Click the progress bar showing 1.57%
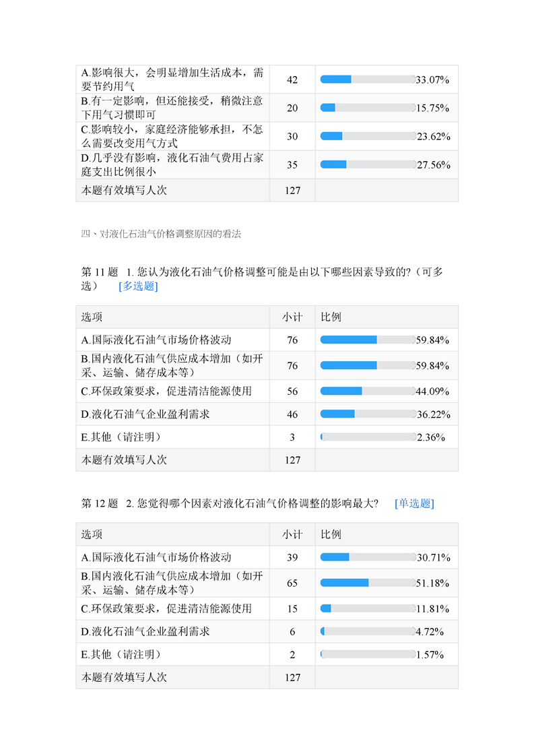Viewport: 534px width, 756px height. point(368,654)
